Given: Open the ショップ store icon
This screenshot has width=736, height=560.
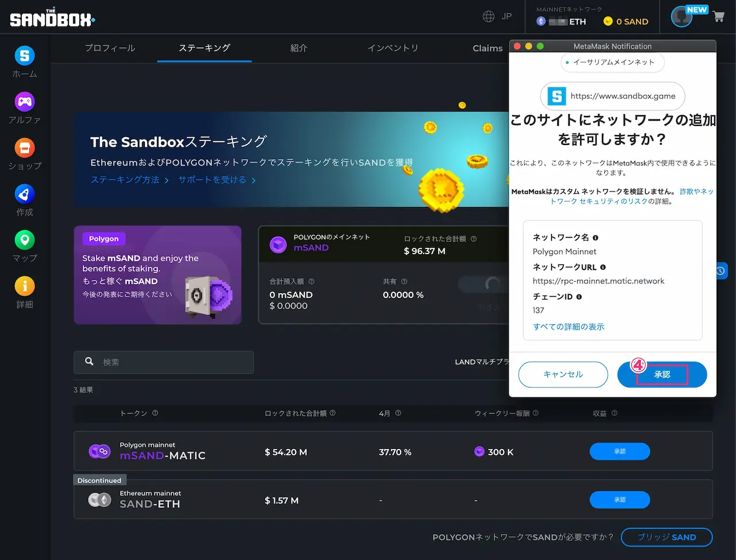Looking at the screenshot, I should click(25, 148).
